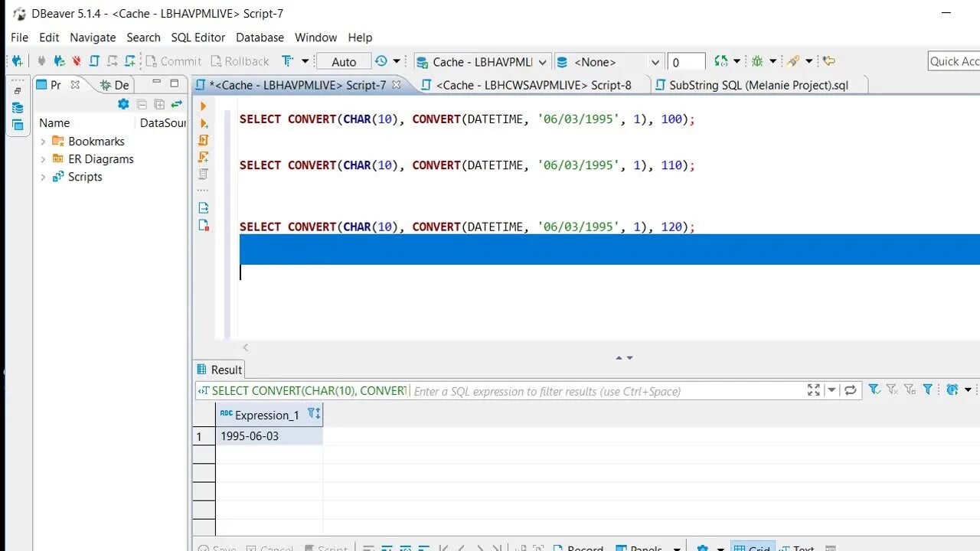Toggle Record mode in result panel
Screen dimensions: 980x551
577,546
